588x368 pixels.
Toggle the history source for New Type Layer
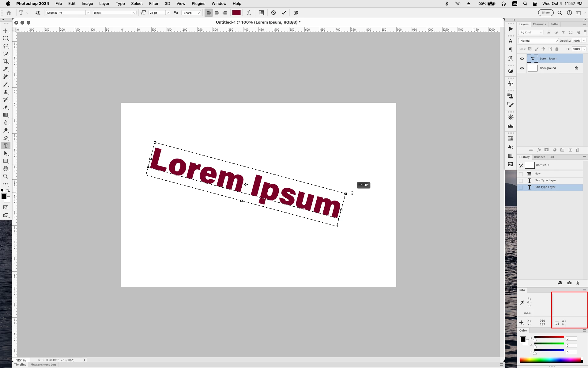click(x=521, y=181)
